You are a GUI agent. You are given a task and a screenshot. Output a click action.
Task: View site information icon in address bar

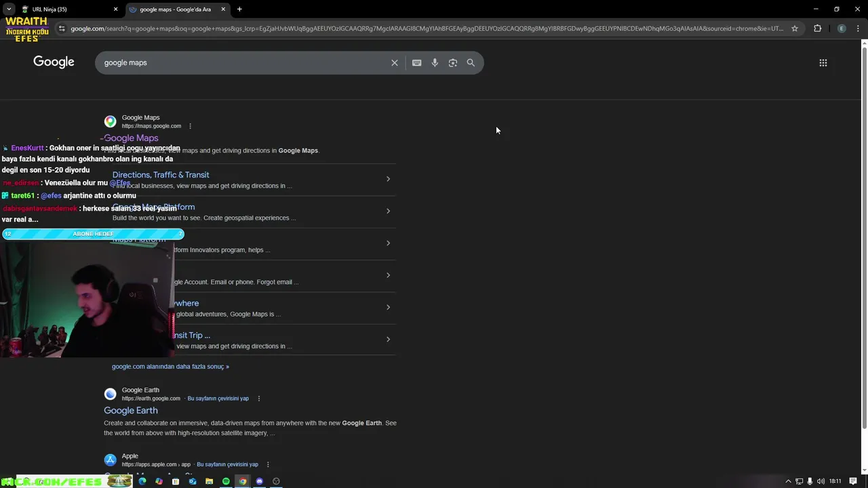click(x=62, y=28)
